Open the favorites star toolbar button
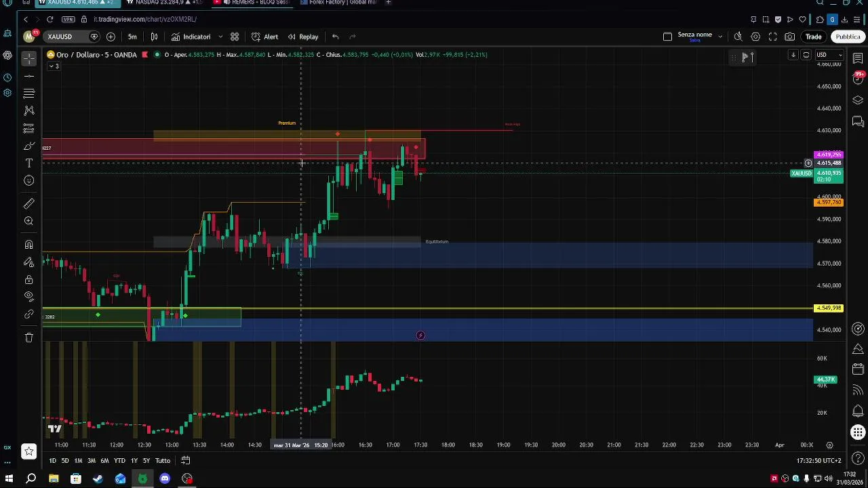 [x=28, y=451]
